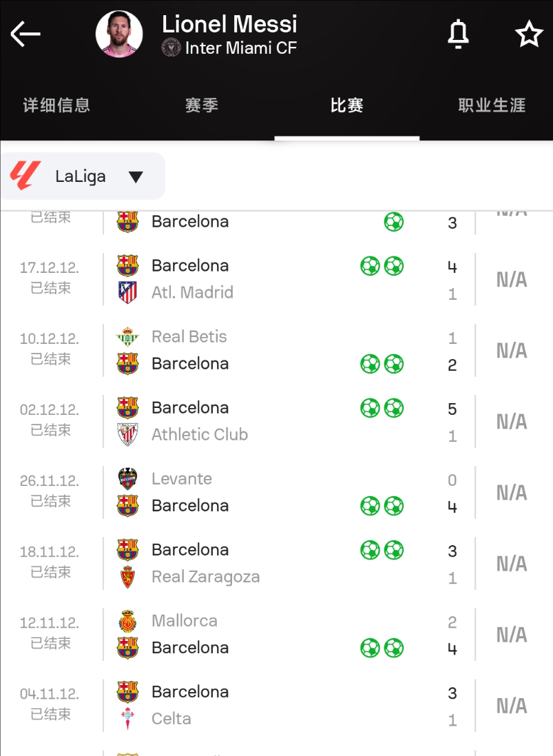Switch to the 赛季 tab
This screenshot has width=553, height=756.
click(202, 105)
